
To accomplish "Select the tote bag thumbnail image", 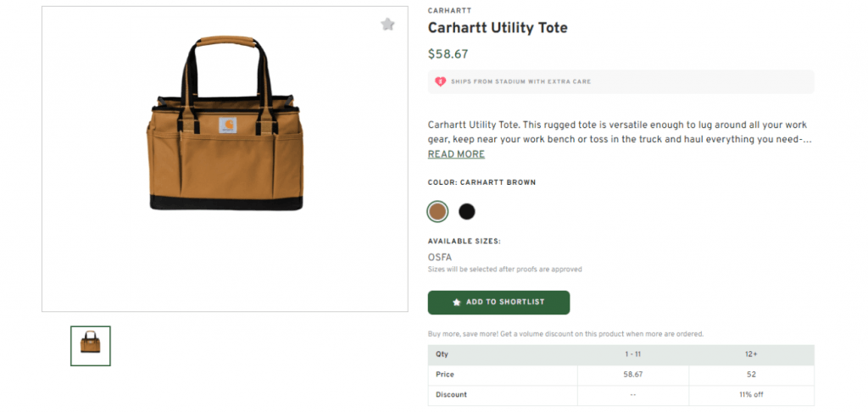I will (x=90, y=346).
